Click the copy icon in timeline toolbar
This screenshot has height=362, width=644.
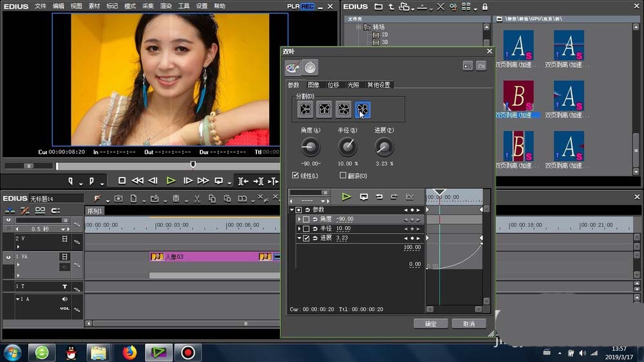tap(212, 199)
